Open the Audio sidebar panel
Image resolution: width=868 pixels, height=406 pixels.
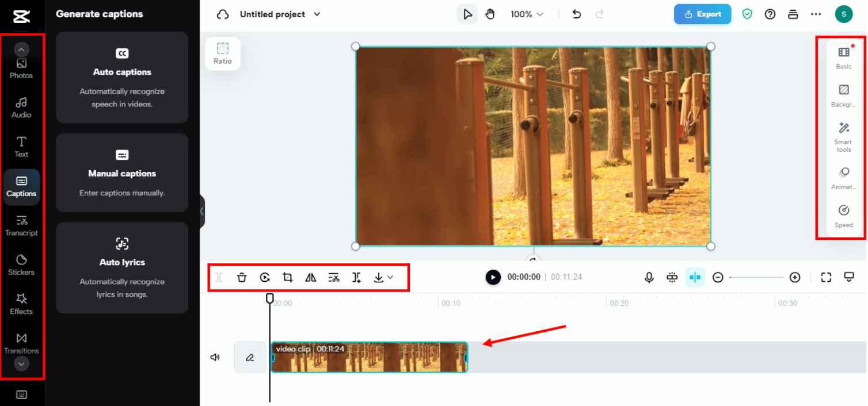[x=21, y=108]
